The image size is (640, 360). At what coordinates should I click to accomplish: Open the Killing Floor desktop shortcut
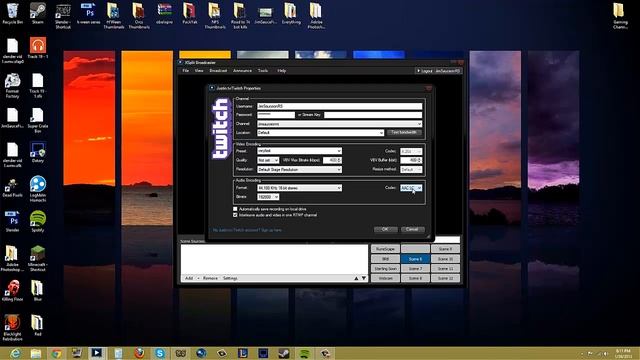coord(12,291)
